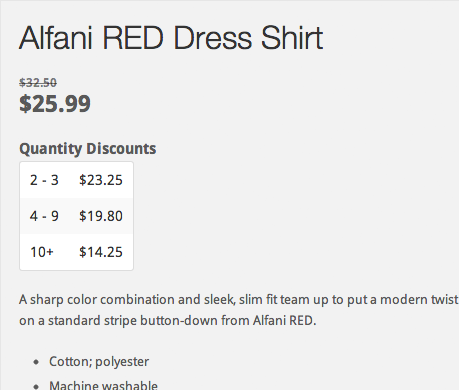
Task: Click the $14.25 discount price
Action: pos(101,252)
